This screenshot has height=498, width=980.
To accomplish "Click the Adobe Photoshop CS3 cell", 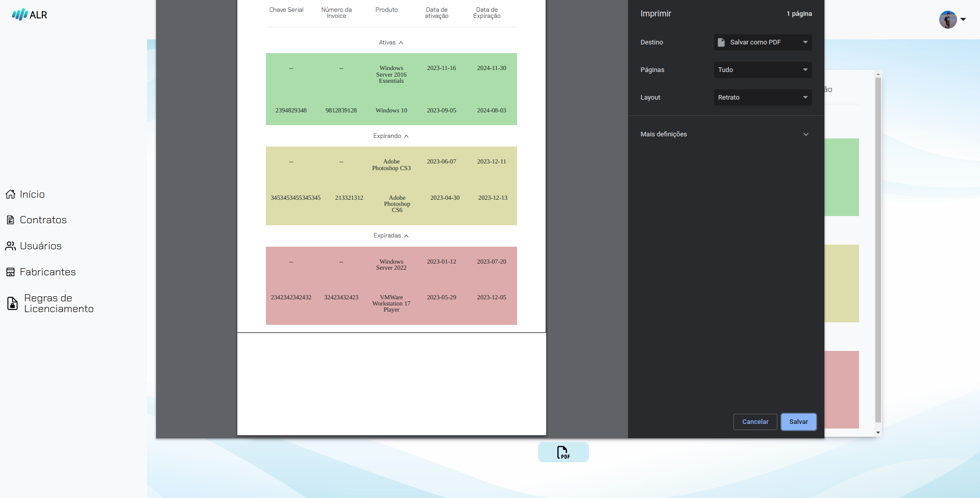I will 391,165.
